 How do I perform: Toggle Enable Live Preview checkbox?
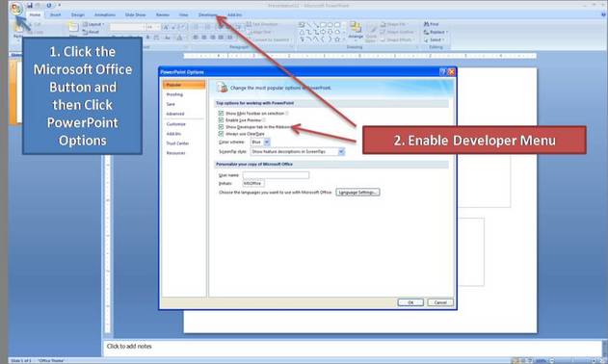tap(221, 120)
